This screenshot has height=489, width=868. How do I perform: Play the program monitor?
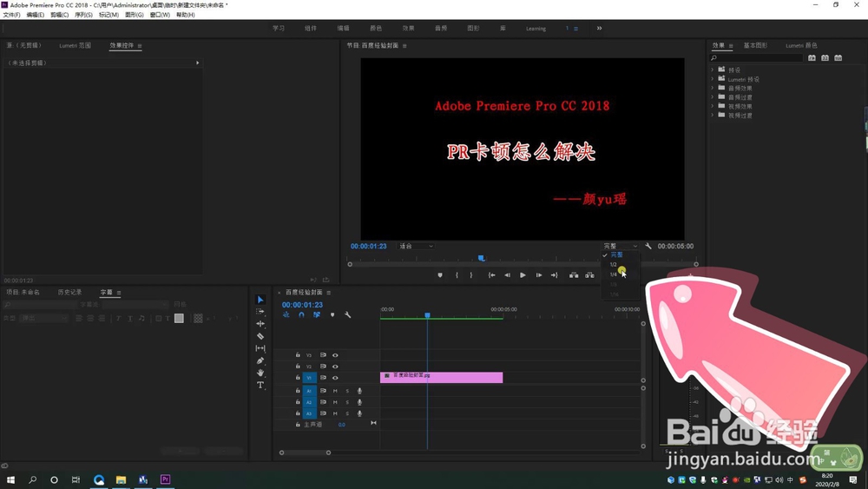click(523, 275)
